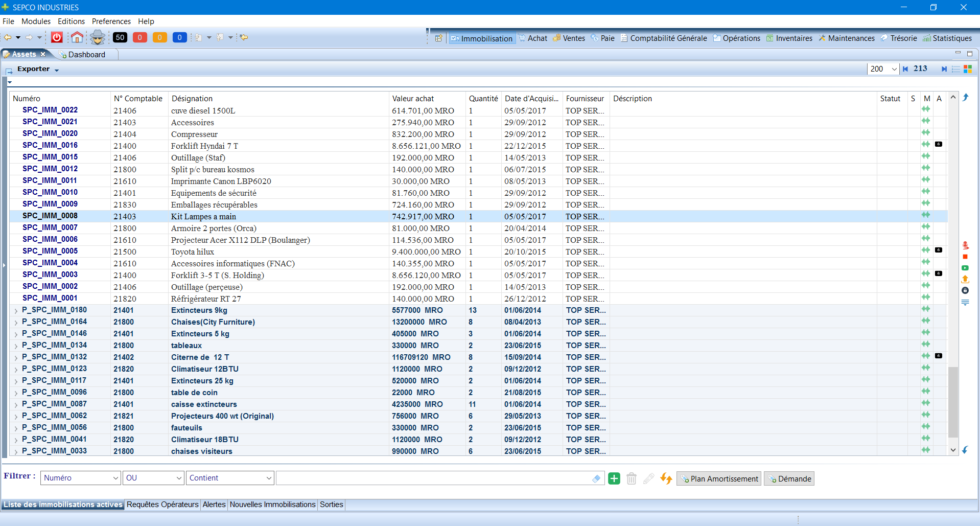Click the blue 0 counter badge
This screenshot has width=980, height=526.
point(180,37)
